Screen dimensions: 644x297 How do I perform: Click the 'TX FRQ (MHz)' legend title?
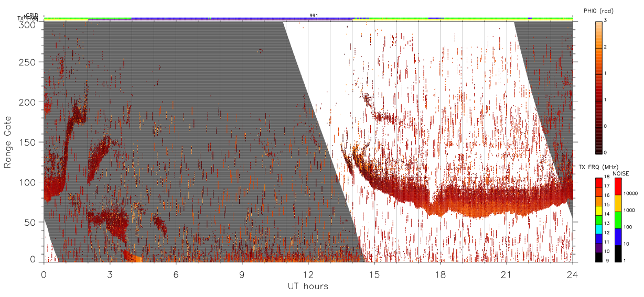(x=599, y=167)
